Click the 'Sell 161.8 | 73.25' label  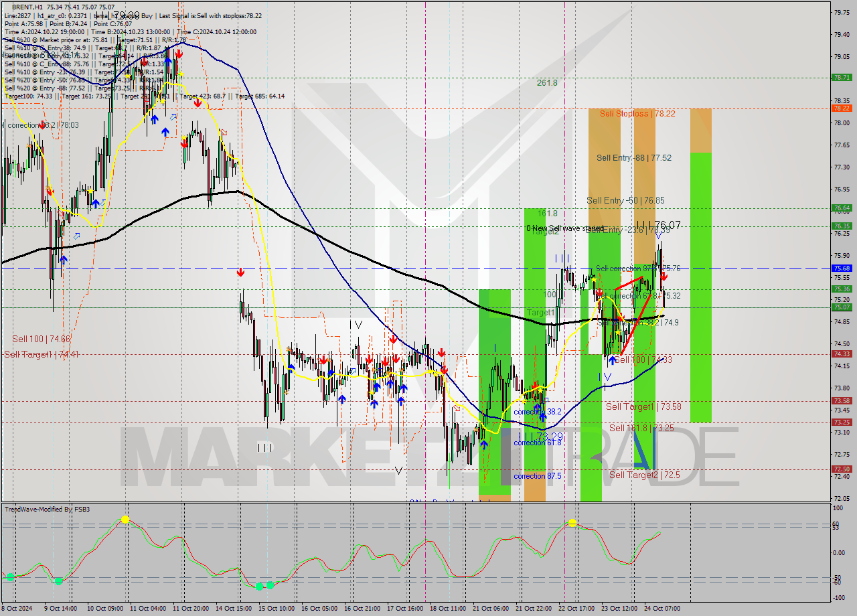coord(641,428)
